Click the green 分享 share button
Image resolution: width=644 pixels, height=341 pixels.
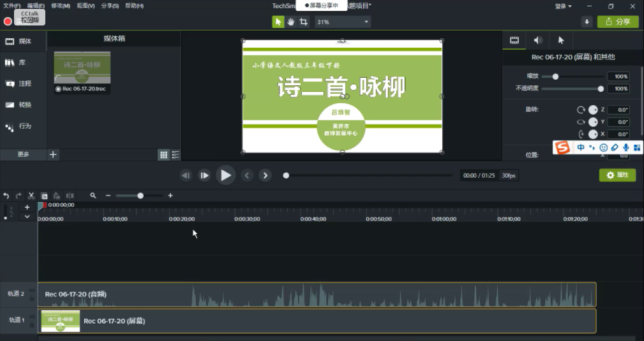coord(618,22)
